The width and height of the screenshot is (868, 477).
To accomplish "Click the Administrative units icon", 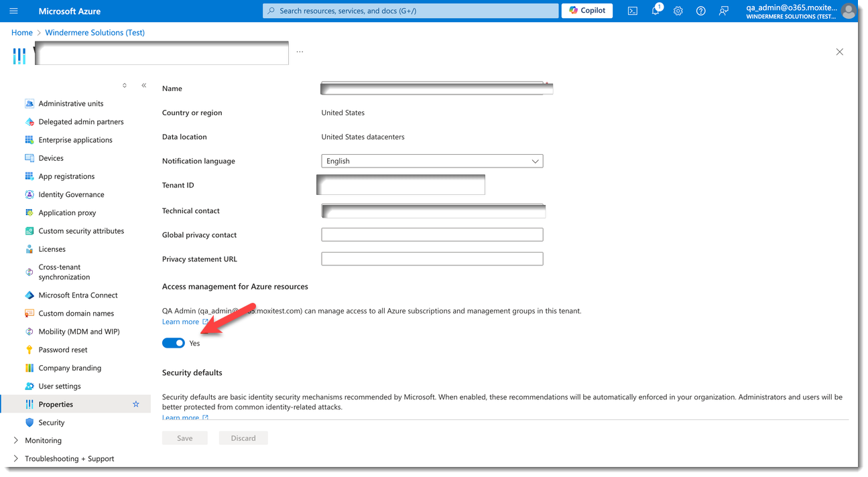I will point(29,103).
